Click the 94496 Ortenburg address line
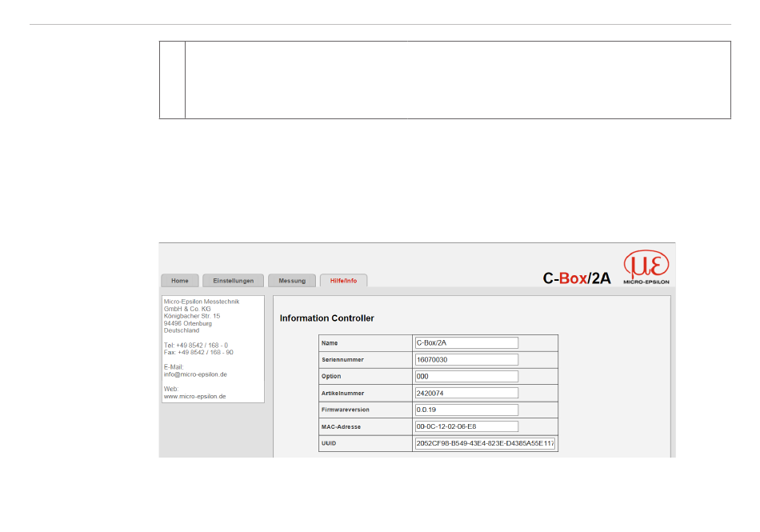760x532 pixels. [x=187, y=323]
